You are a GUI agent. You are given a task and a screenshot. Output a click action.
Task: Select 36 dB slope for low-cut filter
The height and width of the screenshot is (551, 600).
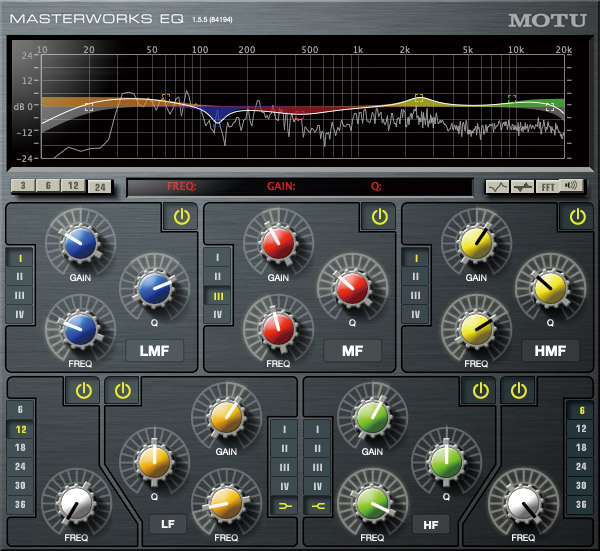point(20,505)
